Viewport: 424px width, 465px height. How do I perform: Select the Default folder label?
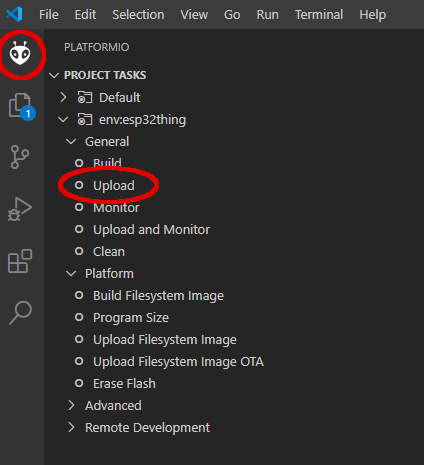(120, 98)
